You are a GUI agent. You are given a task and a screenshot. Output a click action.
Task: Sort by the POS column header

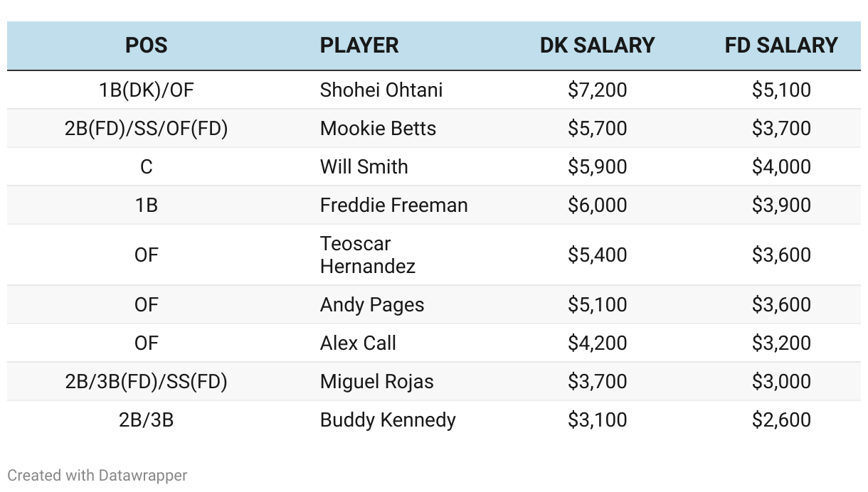tap(146, 45)
